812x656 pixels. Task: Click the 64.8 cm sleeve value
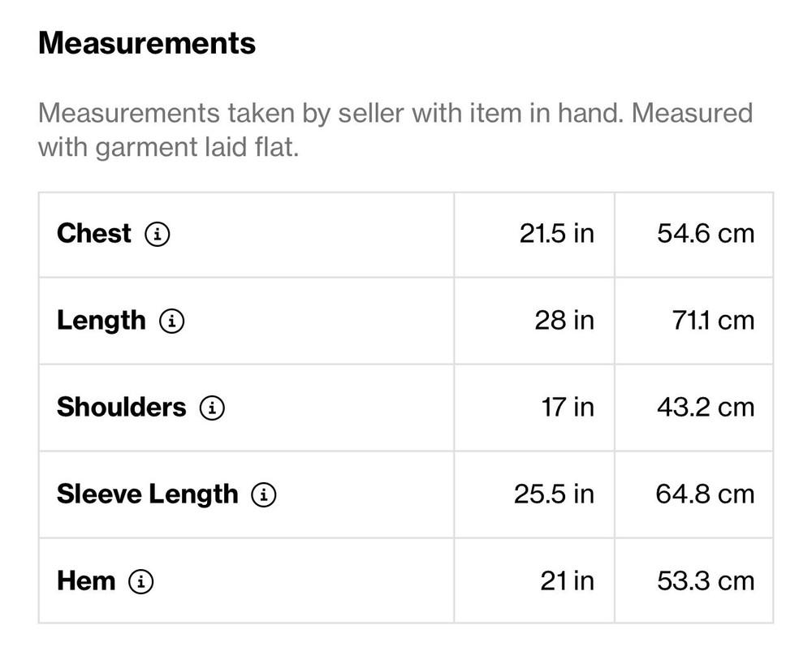pyautogui.click(x=705, y=494)
